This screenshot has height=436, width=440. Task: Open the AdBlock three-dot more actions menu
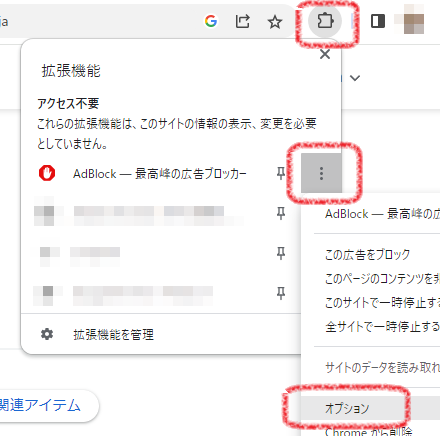[321, 173]
